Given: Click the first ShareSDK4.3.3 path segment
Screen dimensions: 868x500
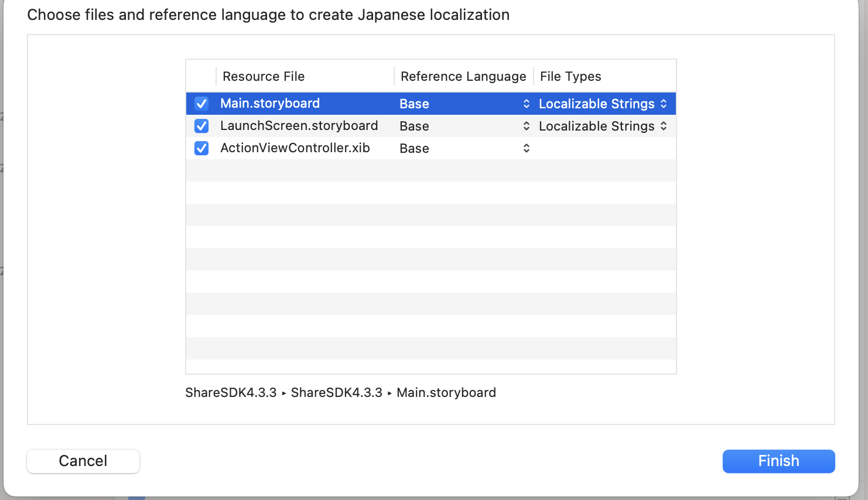Looking at the screenshot, I should coord(231,393).
